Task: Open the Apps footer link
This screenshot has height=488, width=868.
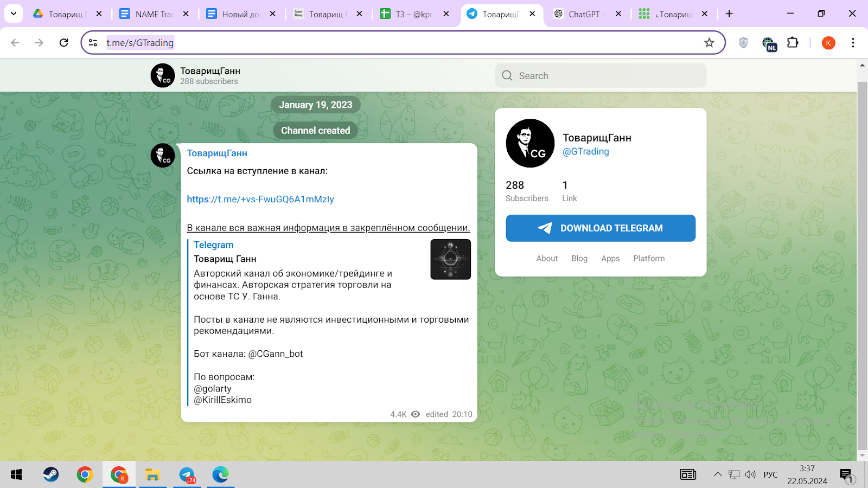Action: pyautogui.click(x=610, y=259)
